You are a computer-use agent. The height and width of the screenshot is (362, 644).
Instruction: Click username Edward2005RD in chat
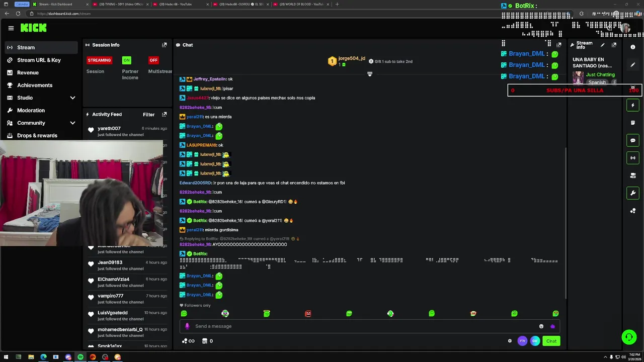click(196, 183)
